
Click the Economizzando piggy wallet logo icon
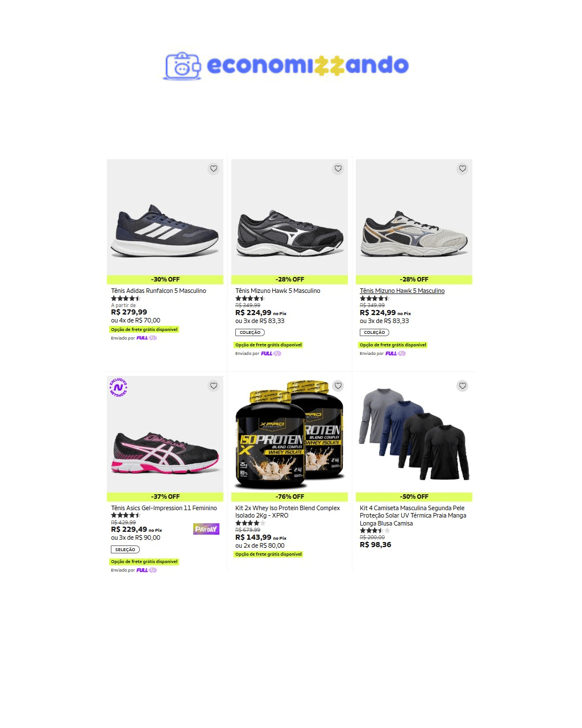(182, 66)
